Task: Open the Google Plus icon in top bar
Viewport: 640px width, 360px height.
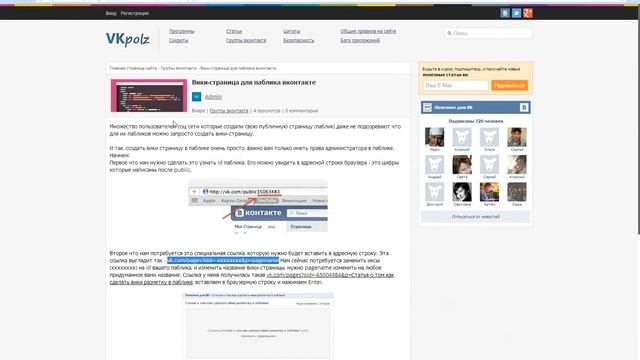Action: 528,13
